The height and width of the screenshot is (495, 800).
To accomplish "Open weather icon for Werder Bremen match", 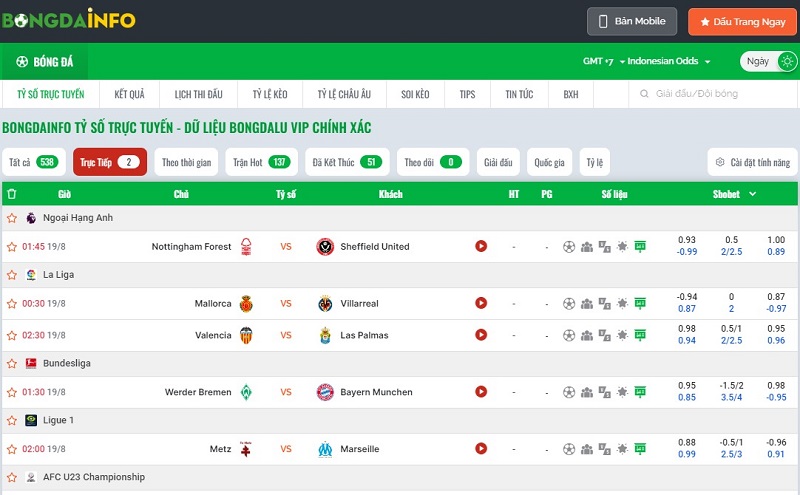I will click(622, 391).
